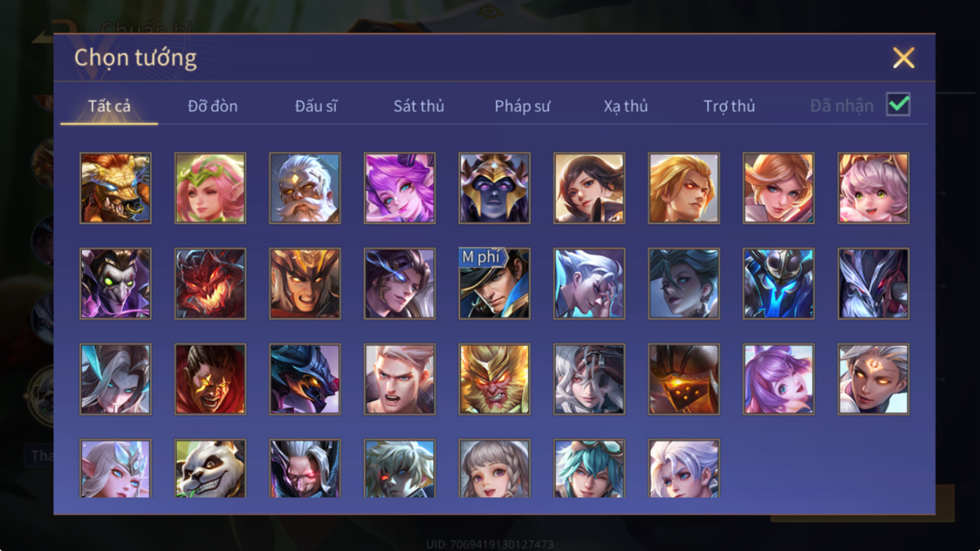Close the 'Chọn tướng' dialog
The width and height of the screenshot is (980, 551).
(x=903, y=58)
